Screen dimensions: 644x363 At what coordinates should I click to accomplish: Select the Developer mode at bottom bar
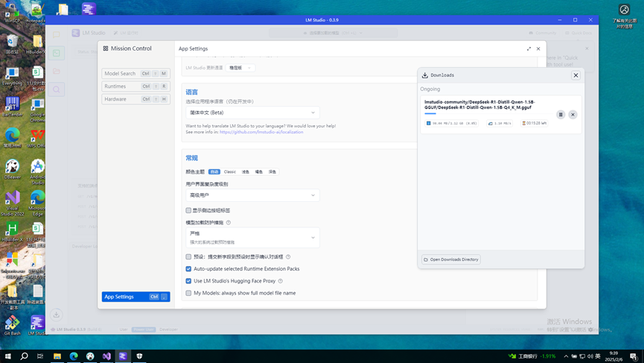coord(169,329)
